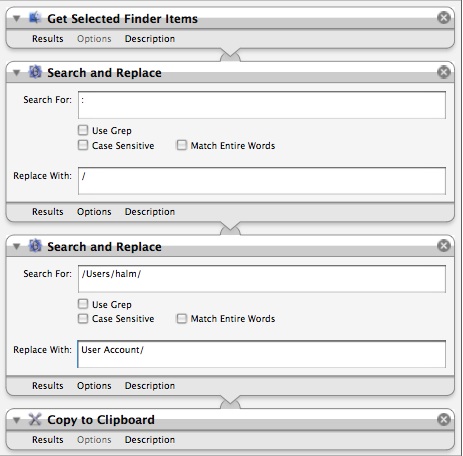Check Case Sensitive in second Search and Replace
Viewport: 463px width, 456px height.
pyautogui.click(x=83, y=319)
